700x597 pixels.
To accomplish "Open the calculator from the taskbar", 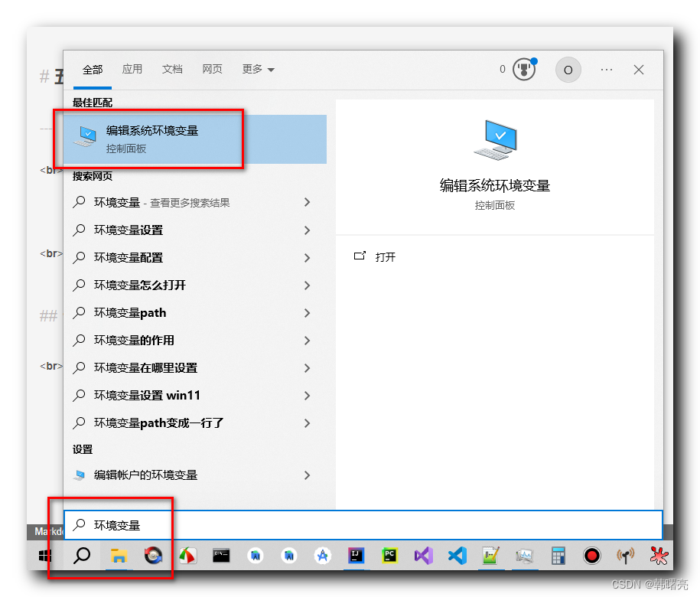I will click(x=558, y=556).
